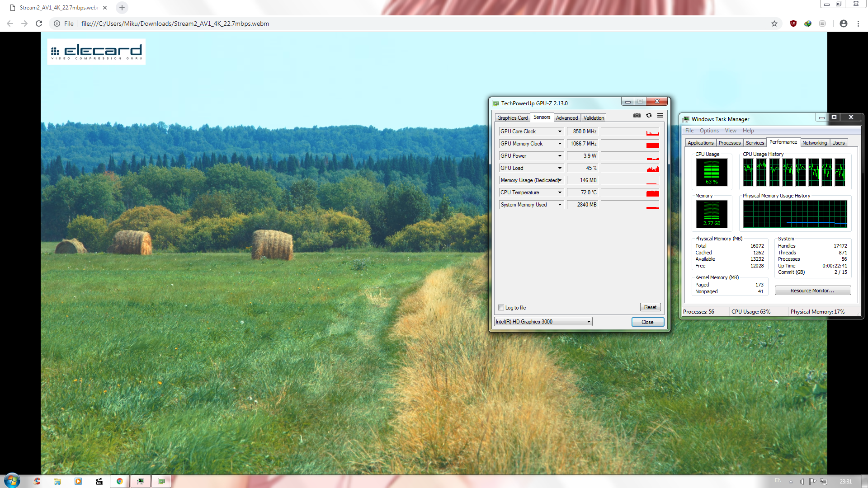Switch to Task Manager Applications tab
This screenshot has height=488, width=868.
click(x=700, y=143)
